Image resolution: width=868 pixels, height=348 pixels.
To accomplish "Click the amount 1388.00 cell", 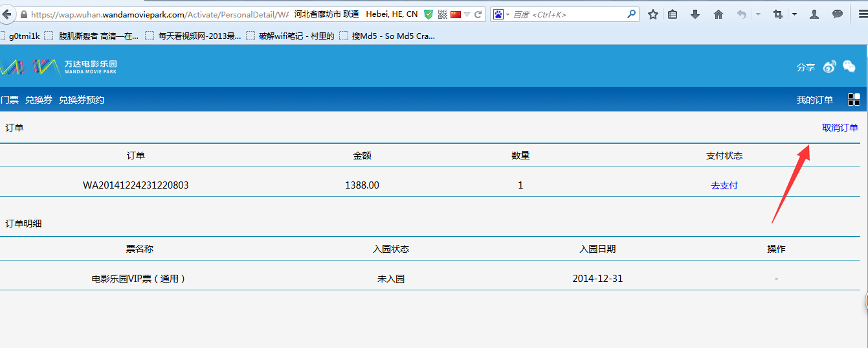I will (x=362, y=185).
